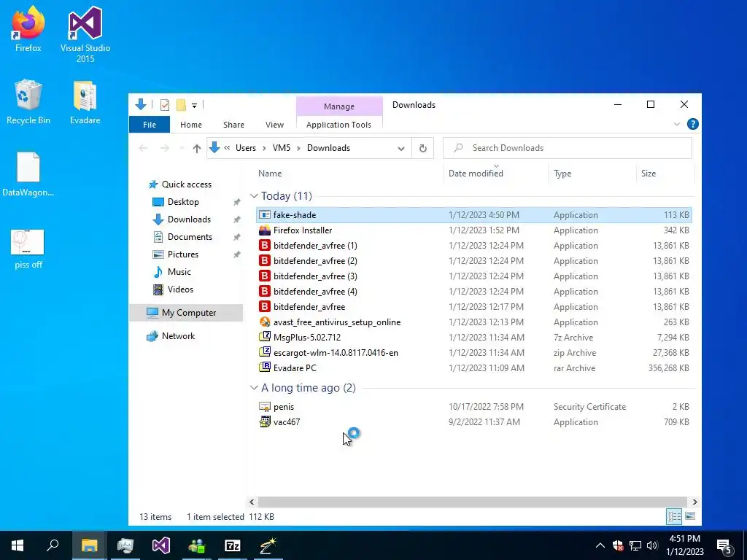Viewport: 747px width, 560px height.
Task: Switch to Details view layout
Action: click(674, 516)
